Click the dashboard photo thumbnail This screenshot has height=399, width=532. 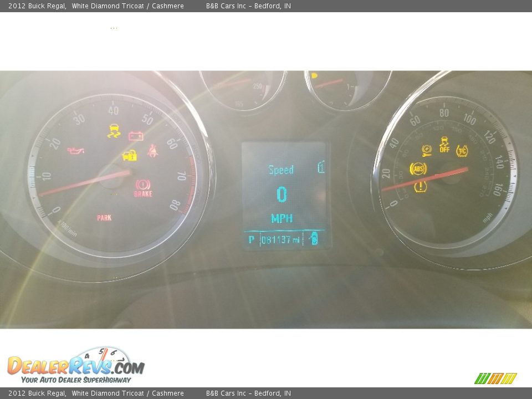tap(266, 199)
